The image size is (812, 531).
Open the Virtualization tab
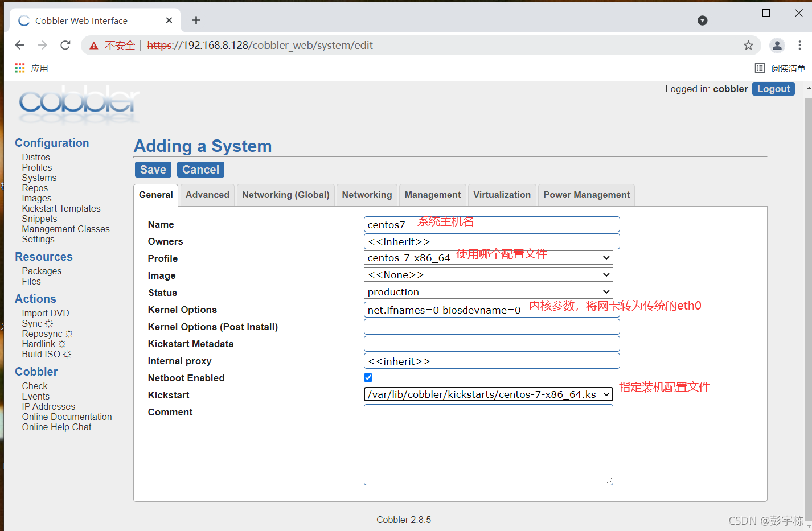click(x=502, y=195)
